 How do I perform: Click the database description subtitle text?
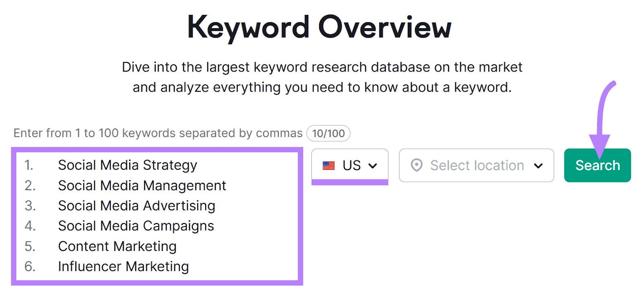[322, 77]
